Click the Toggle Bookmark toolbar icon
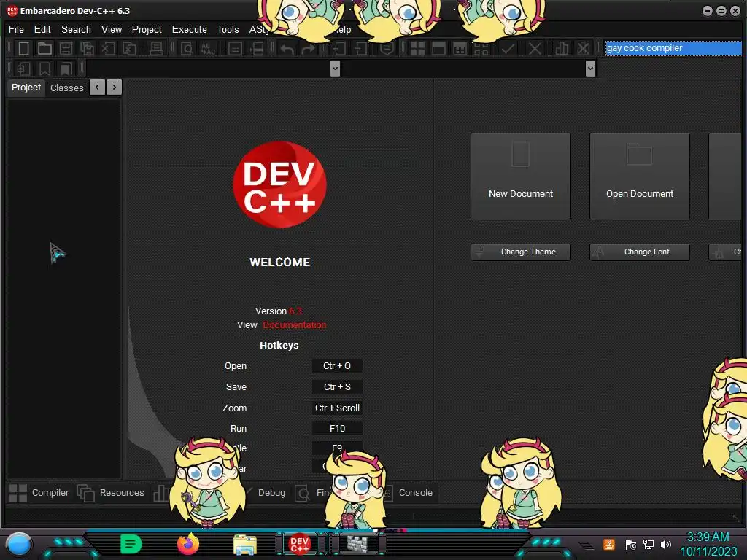This screenshot has height=560, width=747. point(44,69)
